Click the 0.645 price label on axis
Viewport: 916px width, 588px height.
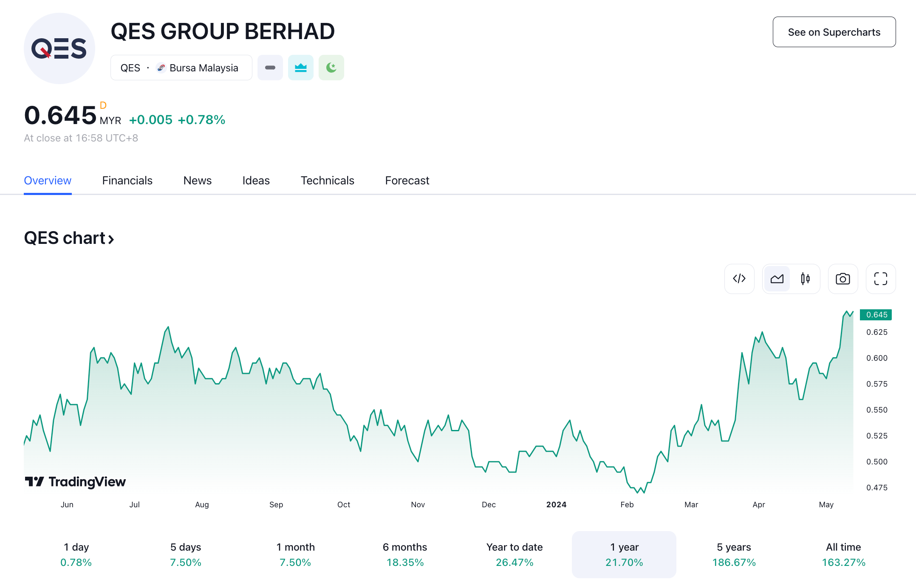(876, 315)
